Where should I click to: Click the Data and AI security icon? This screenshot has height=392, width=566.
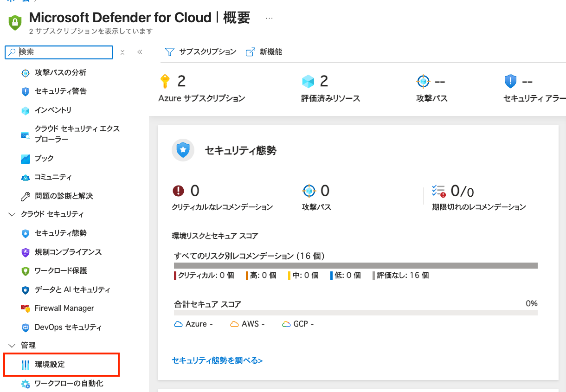pyautogui.click(x=26, y=290)
